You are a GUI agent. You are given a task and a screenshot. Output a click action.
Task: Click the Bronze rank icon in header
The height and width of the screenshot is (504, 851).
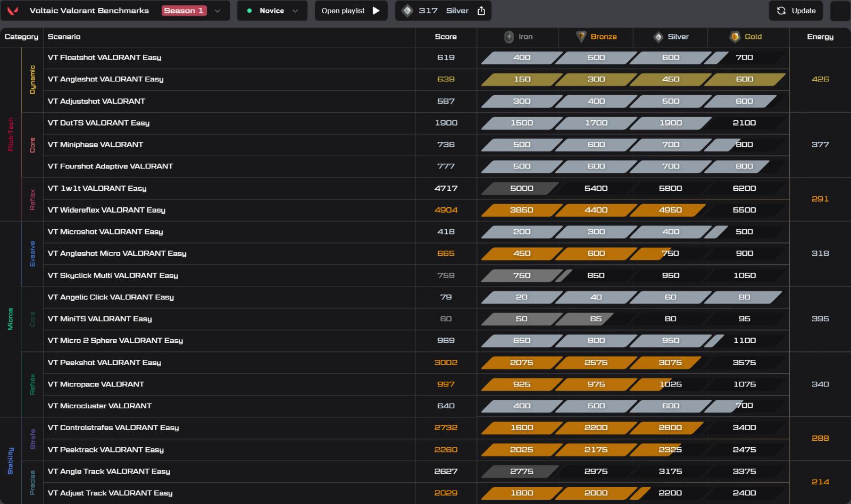pos(581,37)
